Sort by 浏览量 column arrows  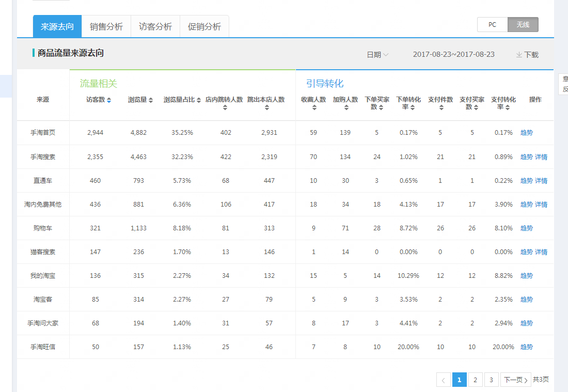point(151,100)
